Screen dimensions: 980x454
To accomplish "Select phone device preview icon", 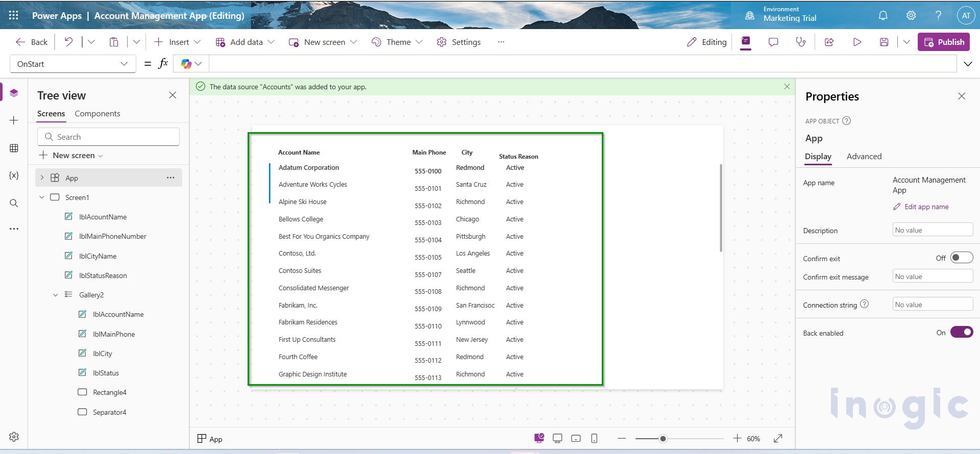I will point(594,438).
